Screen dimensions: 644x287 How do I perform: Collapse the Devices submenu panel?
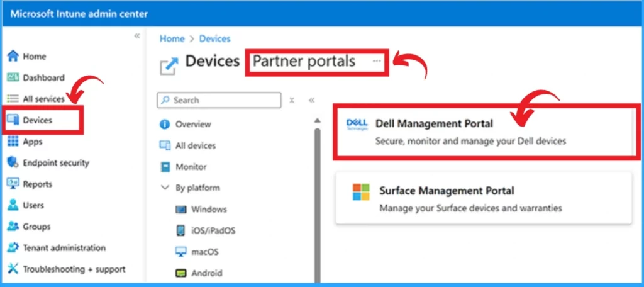312,100
